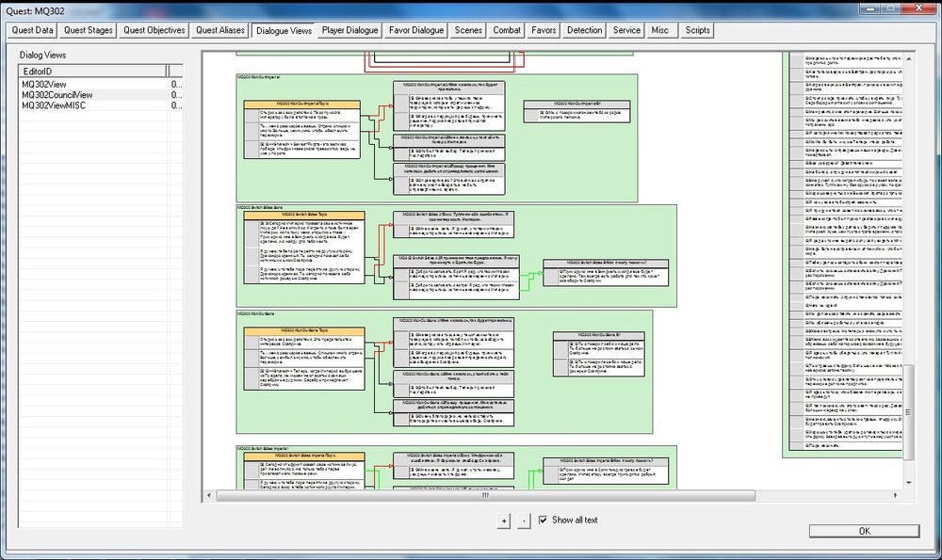
Task: Select the Dialogue Views tab
Action: [284, 30]
